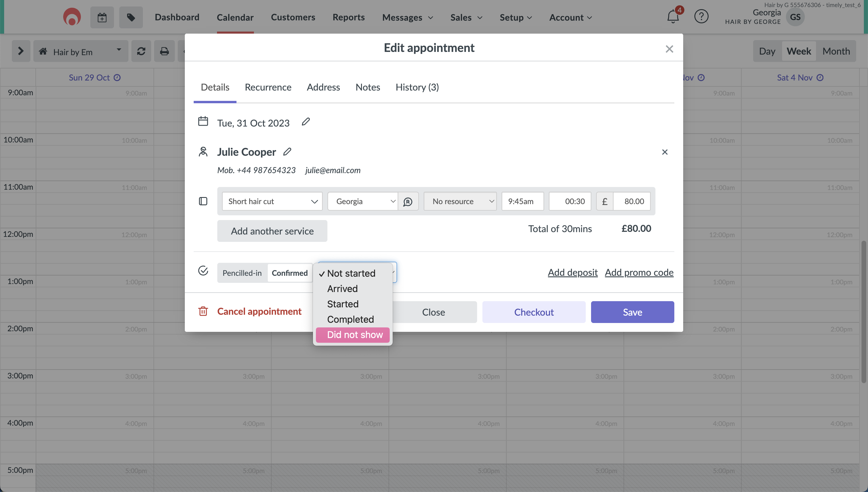The height and width of the screenshot is (492, 868).
Task: Open the Short hair cut service dropdown
Action: click(272, 201)
